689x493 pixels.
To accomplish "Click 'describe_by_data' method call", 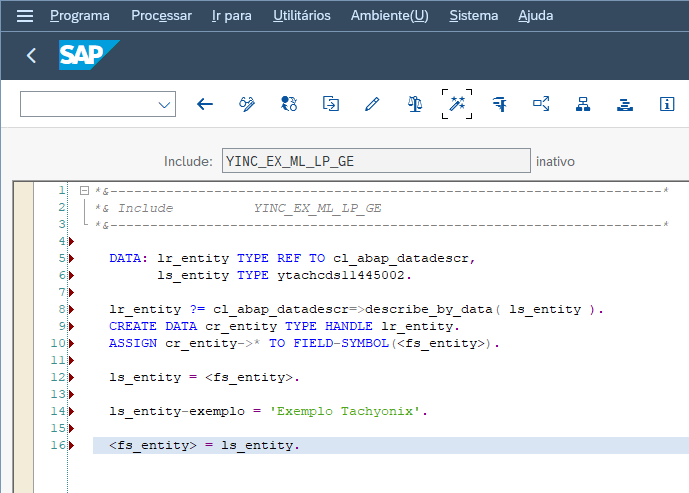I will click(x=429, y=309).
